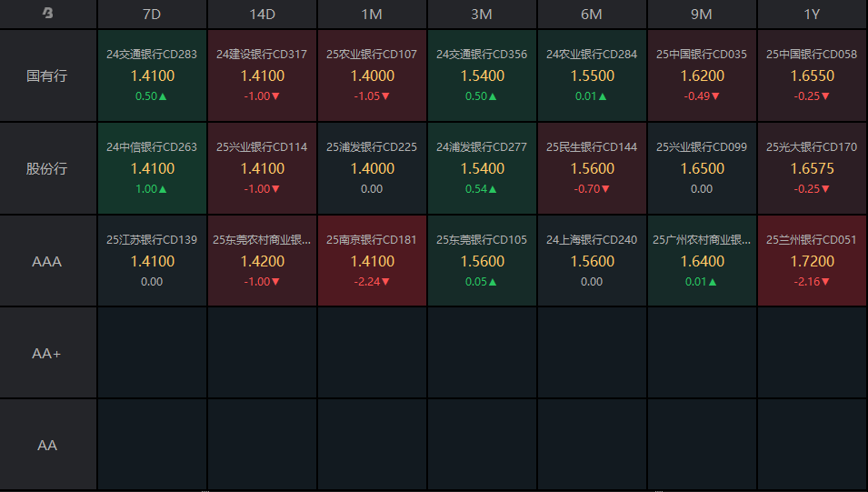Image resolution: width=868 pixels, height=492 pixels.
Task: Select the 24中信银行CD263 cell
Action: click(x=152, y=168)
